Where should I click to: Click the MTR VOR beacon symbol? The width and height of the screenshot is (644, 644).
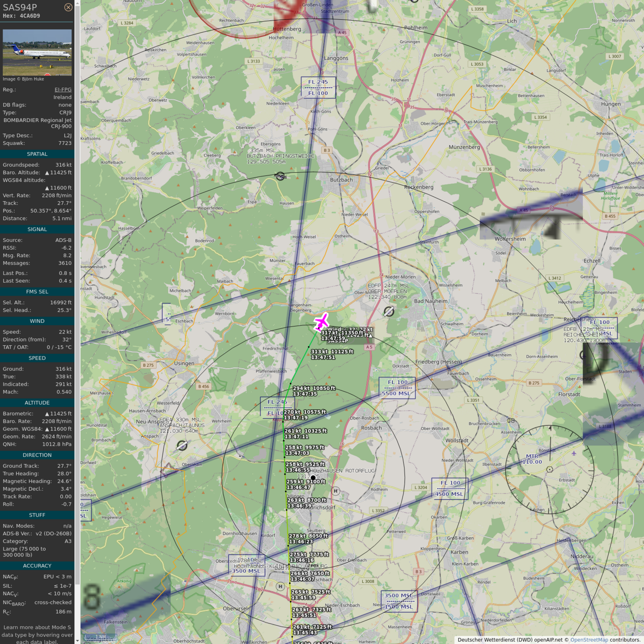(550, 469)
